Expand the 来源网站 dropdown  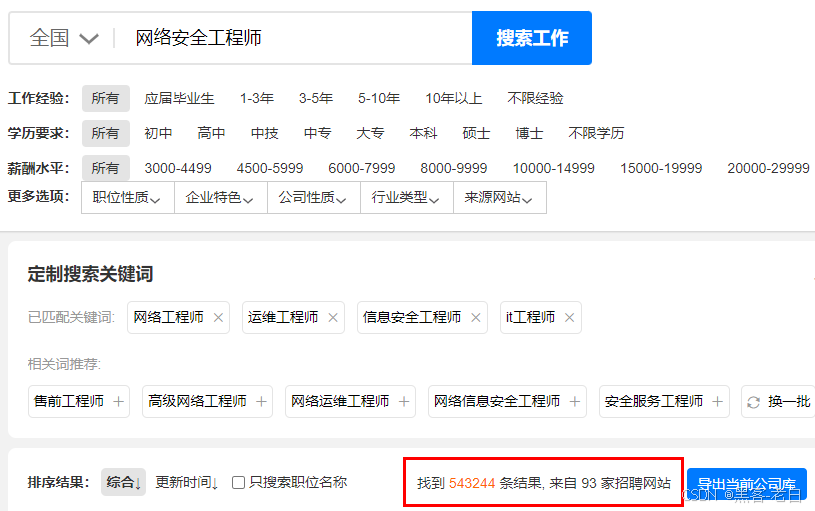point(499,198)
